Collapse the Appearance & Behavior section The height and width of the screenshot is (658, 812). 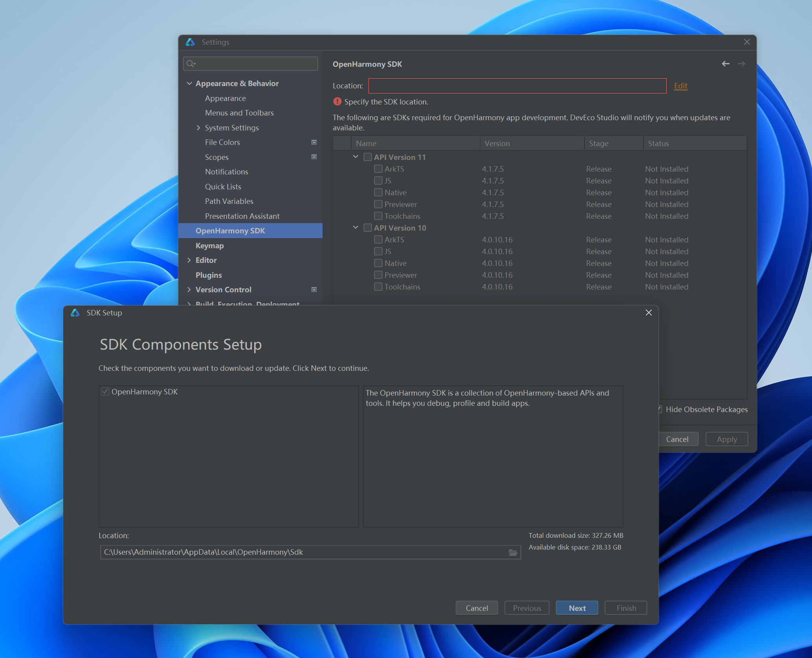(x=189, y=83)
